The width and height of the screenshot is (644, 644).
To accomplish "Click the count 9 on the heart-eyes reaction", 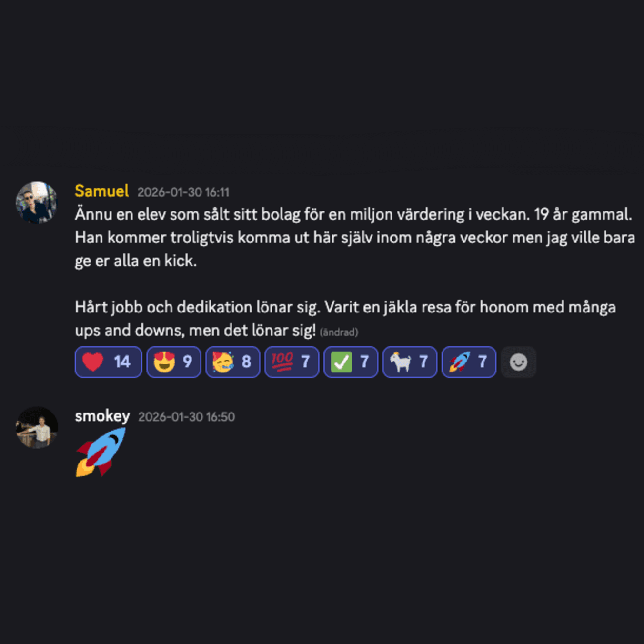I will point(188,362).
